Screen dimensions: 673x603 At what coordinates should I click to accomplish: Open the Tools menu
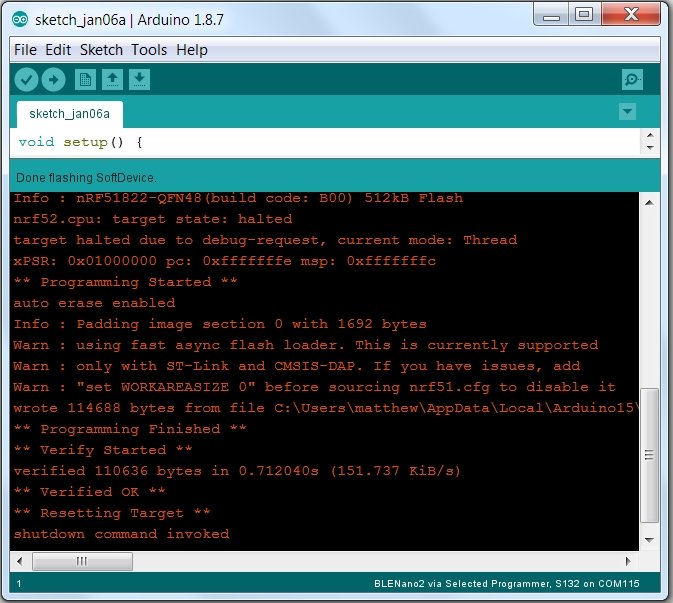(149, 50)
